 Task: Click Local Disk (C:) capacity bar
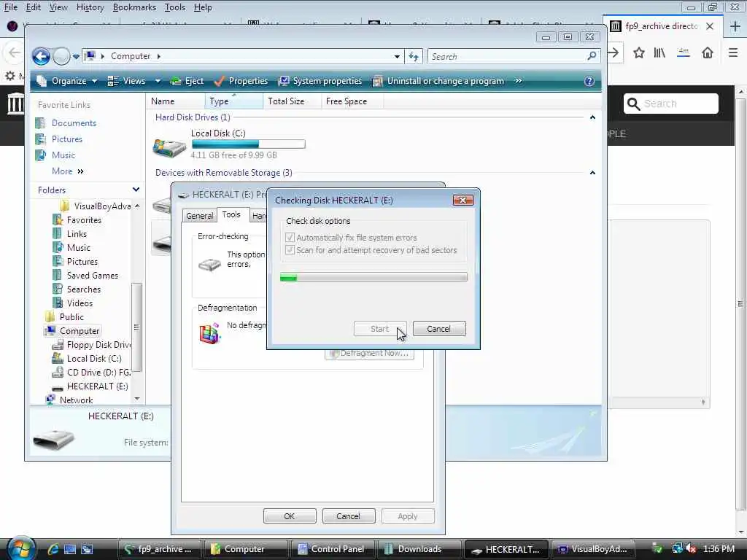[248, 144]
